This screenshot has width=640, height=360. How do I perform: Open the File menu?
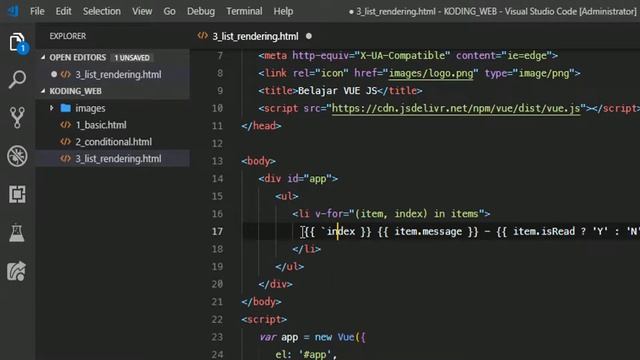point(37,11)
